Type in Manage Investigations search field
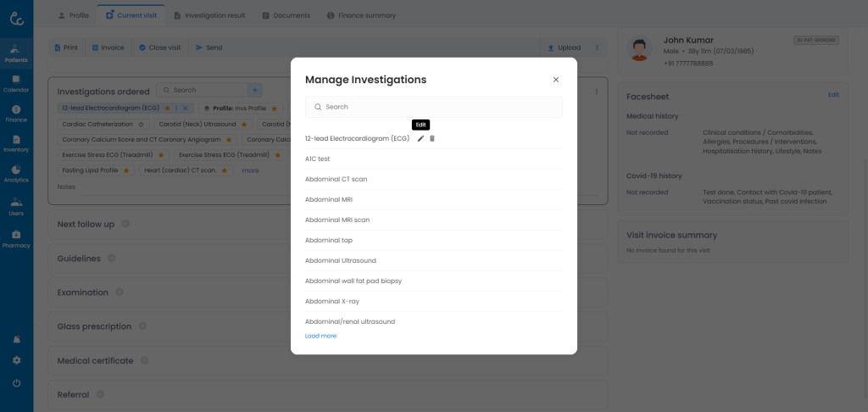 coord(434,107)
